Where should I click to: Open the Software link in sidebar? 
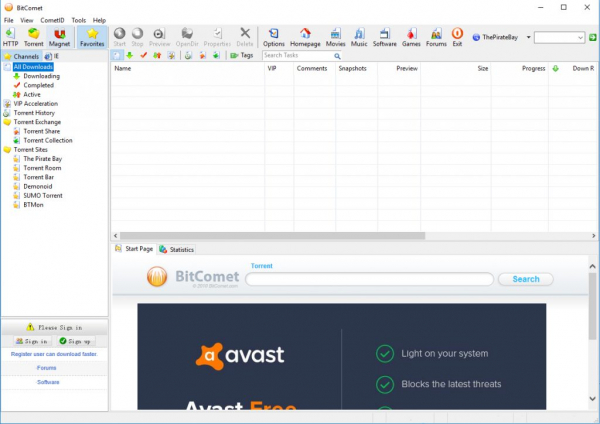pyautogui.click(x=48, y=382)
